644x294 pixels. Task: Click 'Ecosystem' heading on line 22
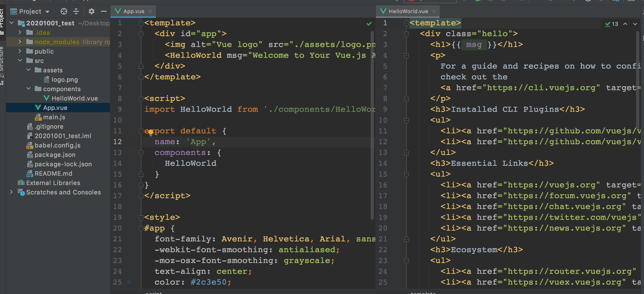point(474,250)
